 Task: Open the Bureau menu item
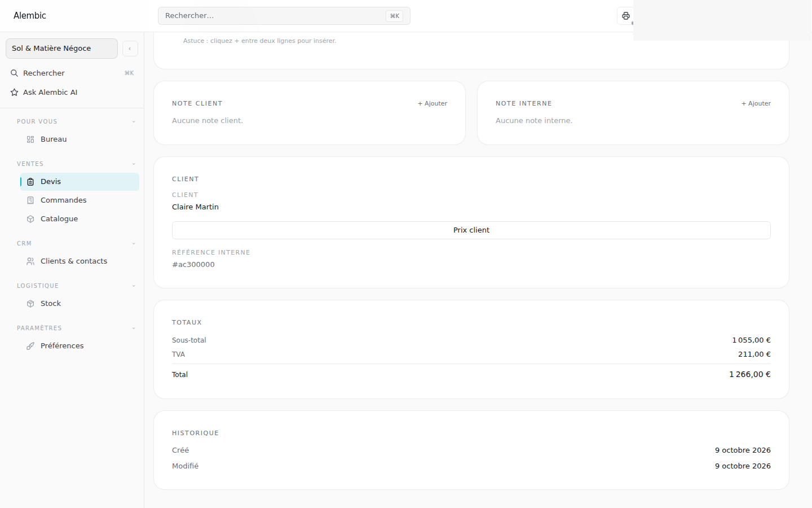[80, 139]
